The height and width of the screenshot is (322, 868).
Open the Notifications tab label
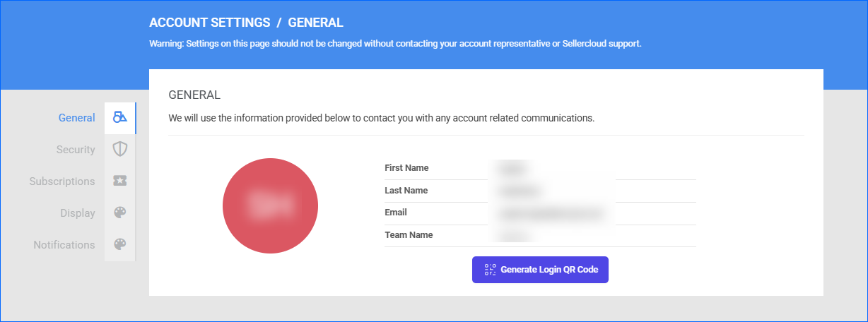click(64, 245)
